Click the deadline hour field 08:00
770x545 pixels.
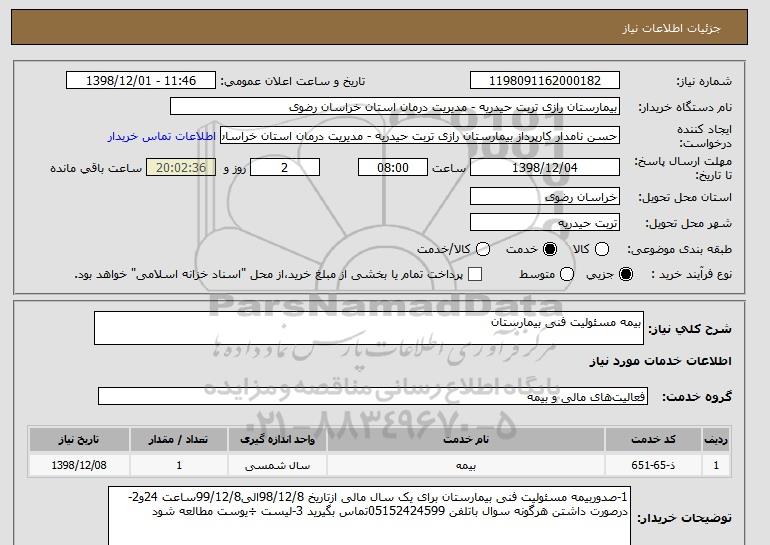point(393,167)
